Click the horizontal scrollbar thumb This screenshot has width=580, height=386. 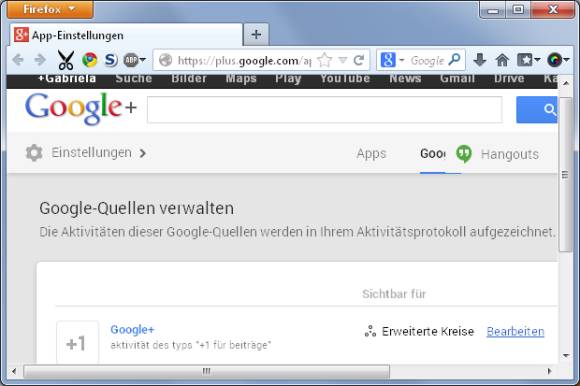pos(206,371)
